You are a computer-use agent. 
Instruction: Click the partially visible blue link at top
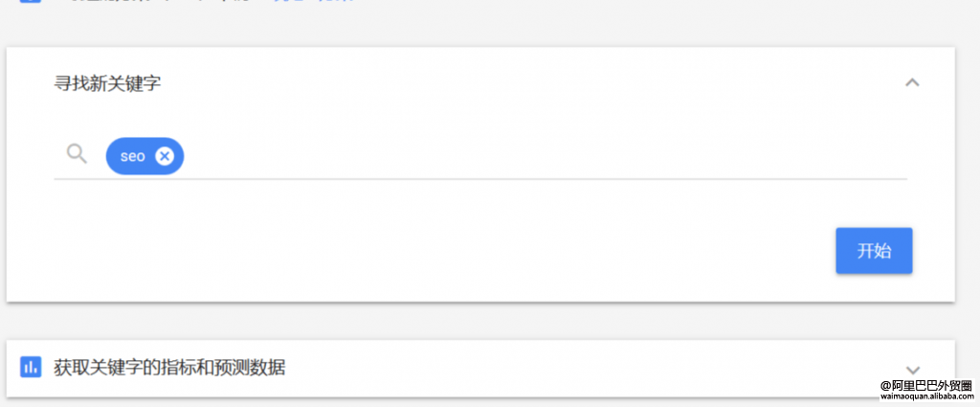tap(314, 1)
